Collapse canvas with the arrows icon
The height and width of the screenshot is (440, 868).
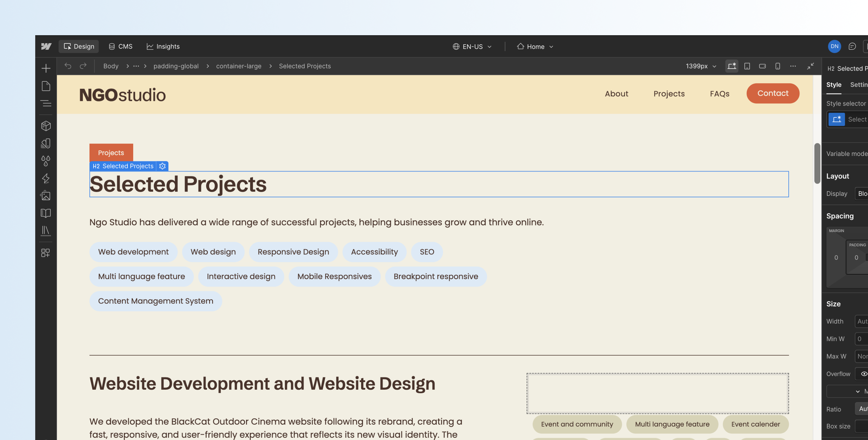point(810,66)
